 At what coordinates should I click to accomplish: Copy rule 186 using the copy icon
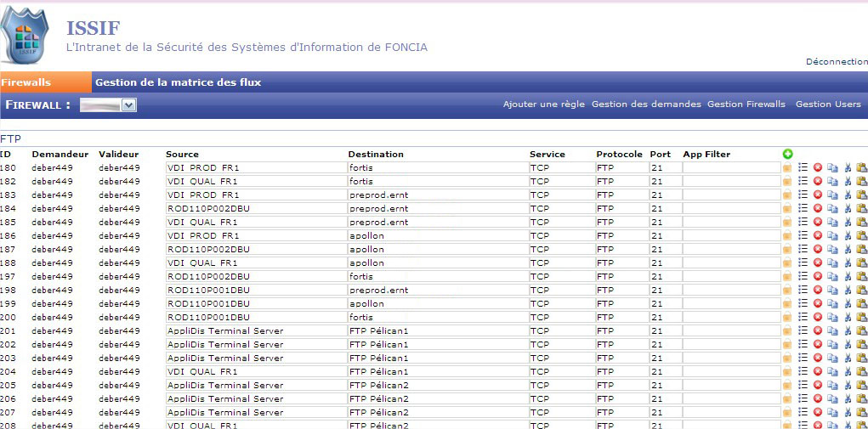coord(832,236)
